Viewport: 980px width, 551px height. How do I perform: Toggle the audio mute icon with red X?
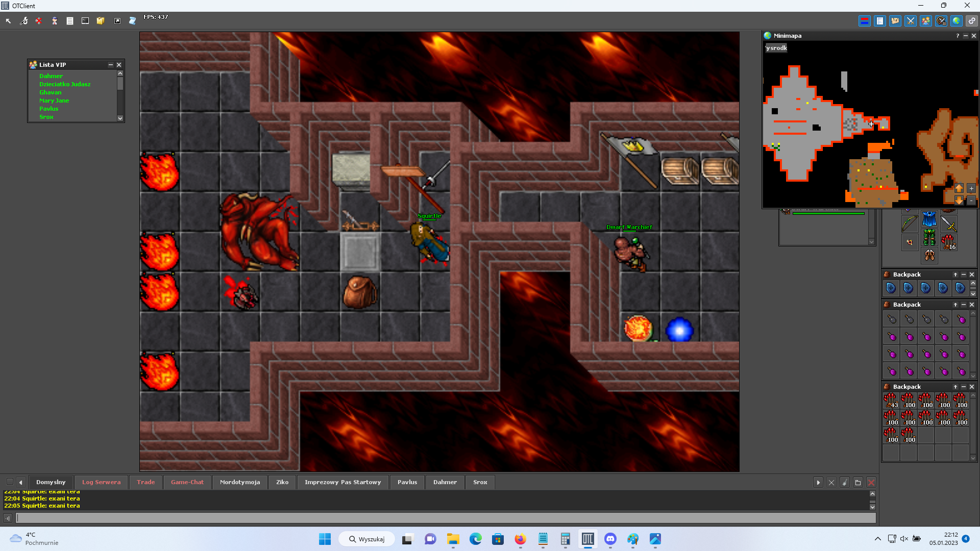pos(39,21)
